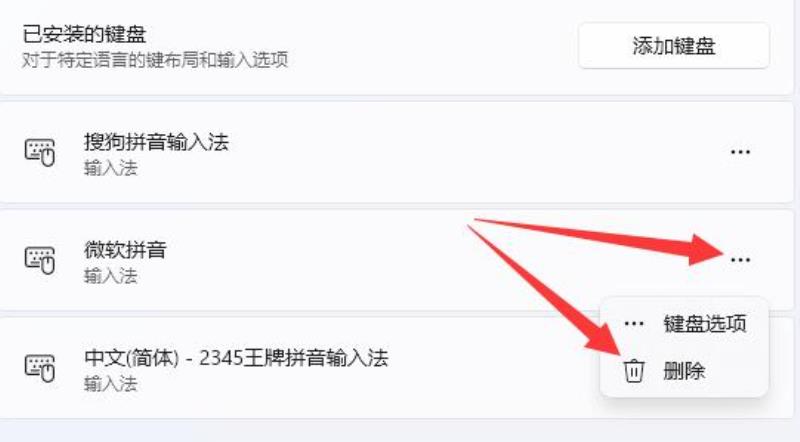Screen dimensions: 800x442
Task: Select the keyboard icon beside 微软拼音
Action: pos(40,260)
